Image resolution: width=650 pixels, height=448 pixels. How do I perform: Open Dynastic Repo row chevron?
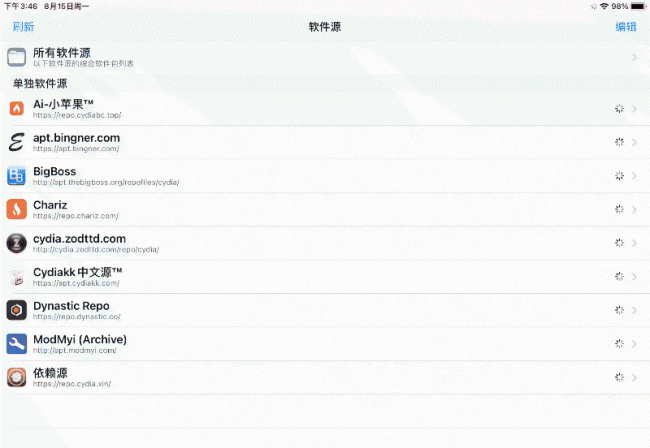(634, 310)
